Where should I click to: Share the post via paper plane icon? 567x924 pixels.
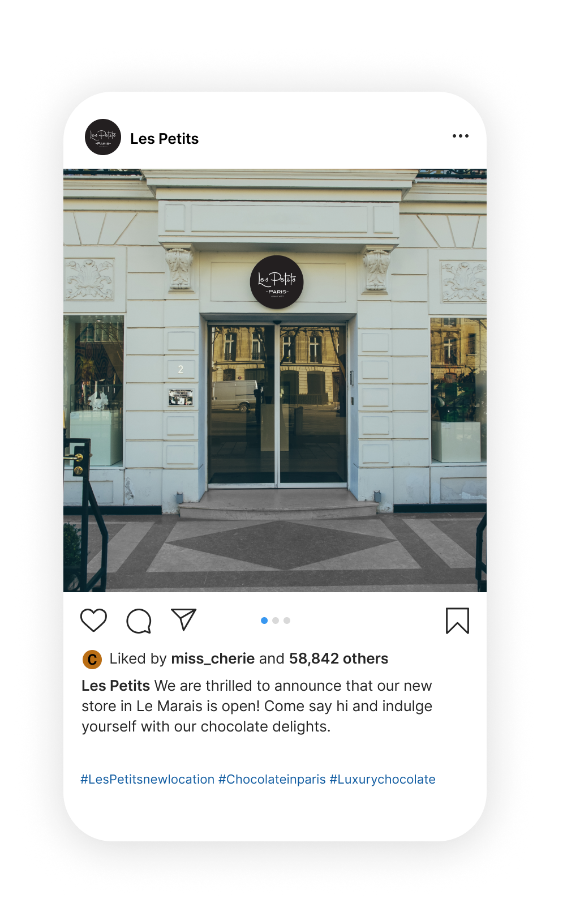pyautogui.click(x=183, y=619)
